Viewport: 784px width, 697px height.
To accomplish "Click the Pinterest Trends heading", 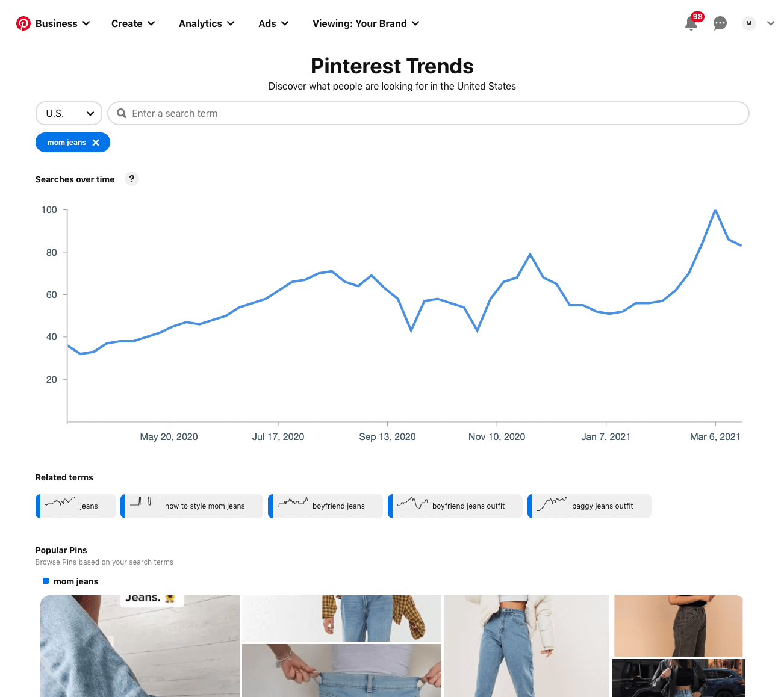I will coord(392,66).
